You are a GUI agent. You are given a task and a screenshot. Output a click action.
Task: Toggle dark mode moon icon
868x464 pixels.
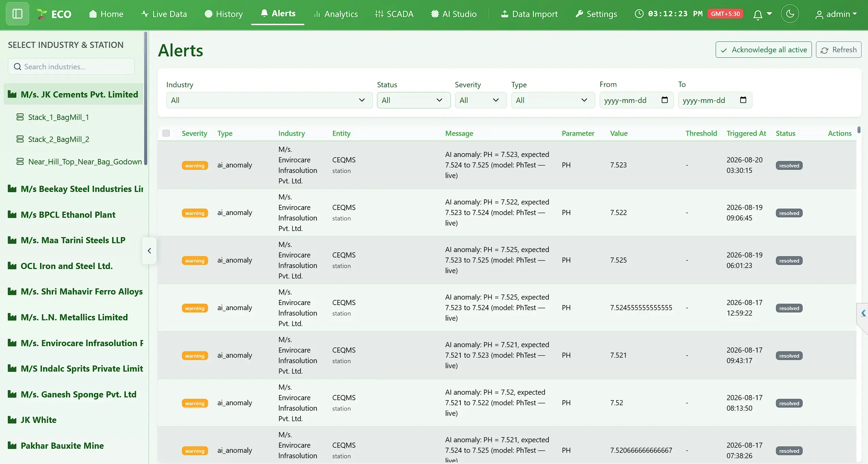click(x=790, y=14)
